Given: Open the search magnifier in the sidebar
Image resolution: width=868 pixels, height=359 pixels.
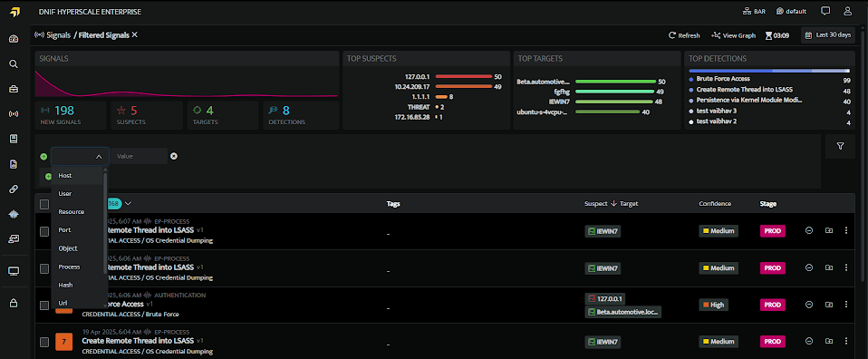Looking at the screenshot, I should coord(14,63).
